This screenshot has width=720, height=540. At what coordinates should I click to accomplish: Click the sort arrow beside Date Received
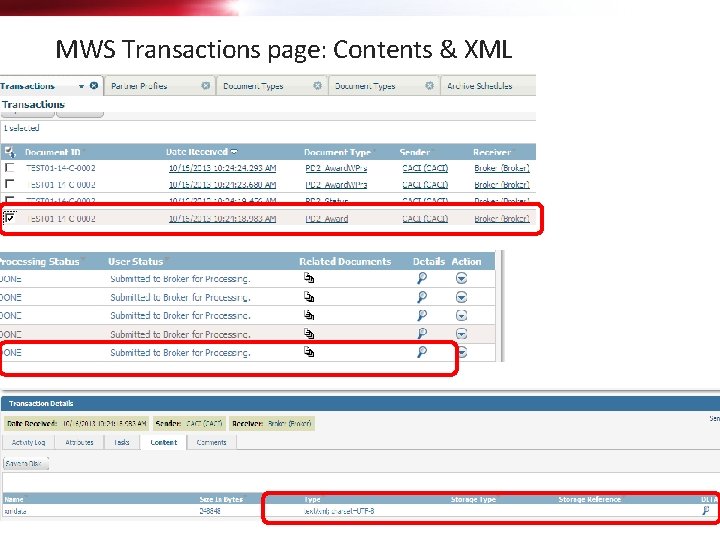click(x=234, y=152)
